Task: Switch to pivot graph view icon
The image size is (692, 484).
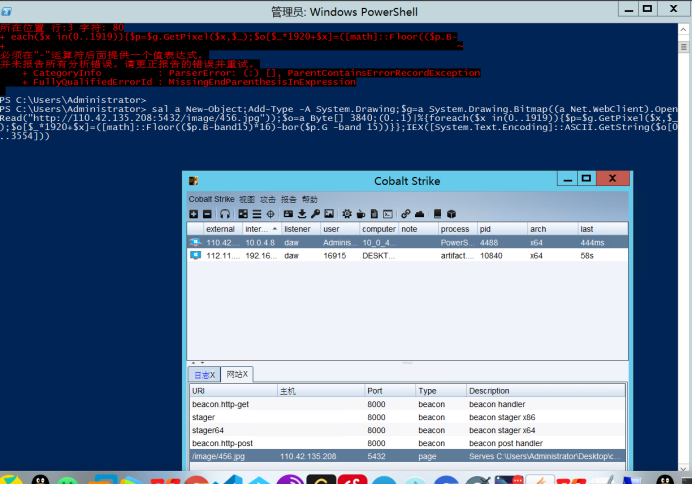Action: 243,214
